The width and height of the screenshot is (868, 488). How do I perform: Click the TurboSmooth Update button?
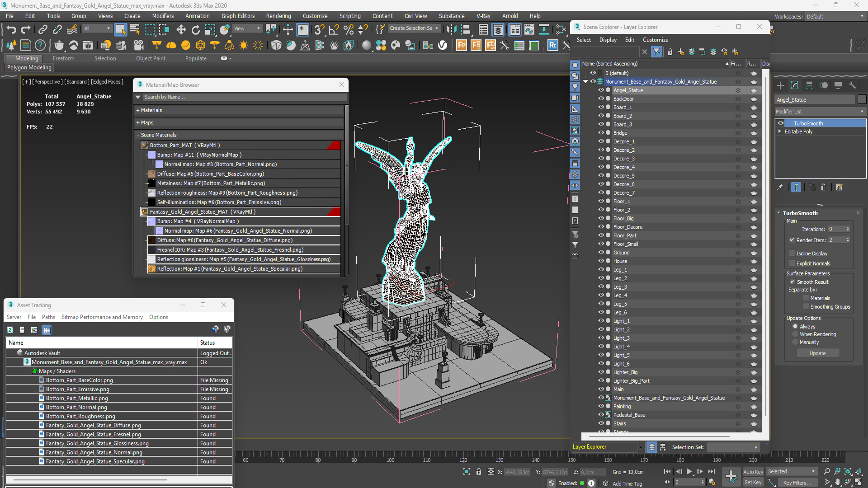817,353
